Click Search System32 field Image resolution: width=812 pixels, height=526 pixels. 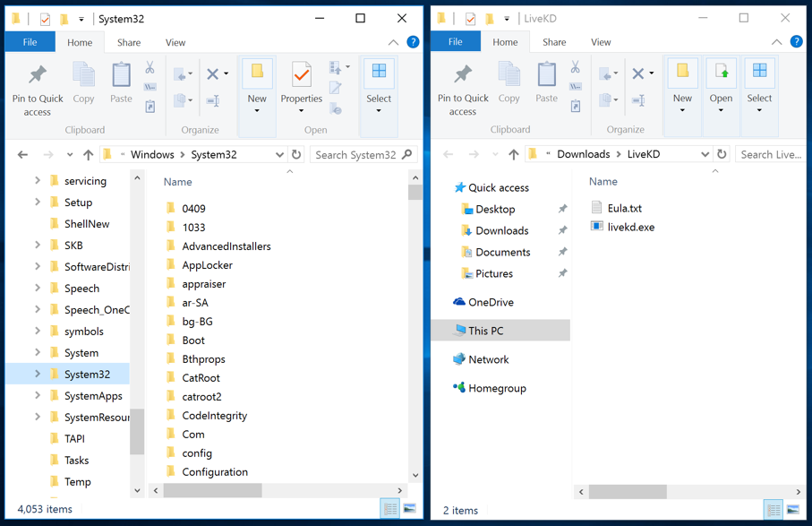[x=363, y=154]
